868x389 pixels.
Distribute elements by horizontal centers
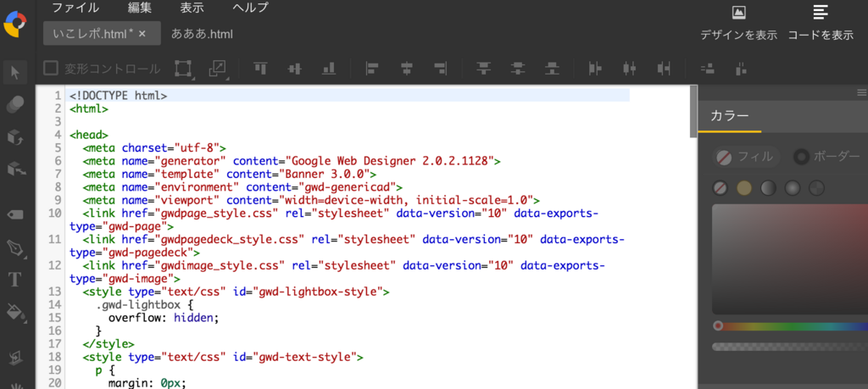click(630, 69)
